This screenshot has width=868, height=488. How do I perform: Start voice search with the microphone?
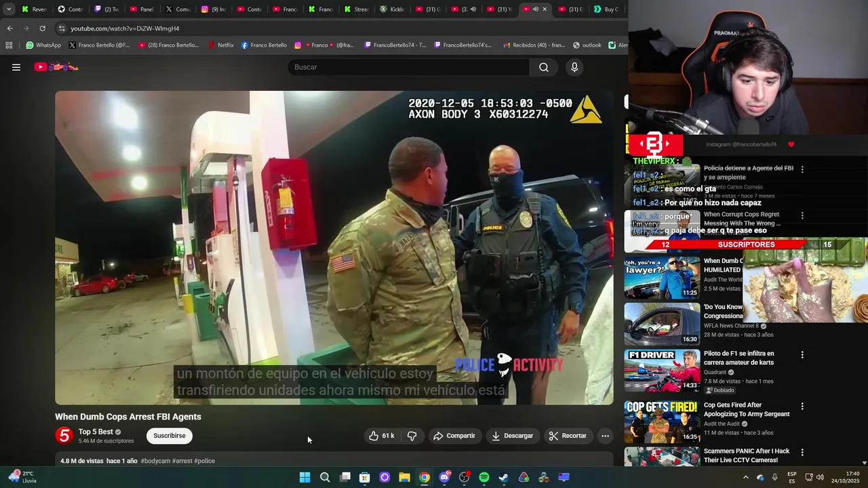(574, 67)
